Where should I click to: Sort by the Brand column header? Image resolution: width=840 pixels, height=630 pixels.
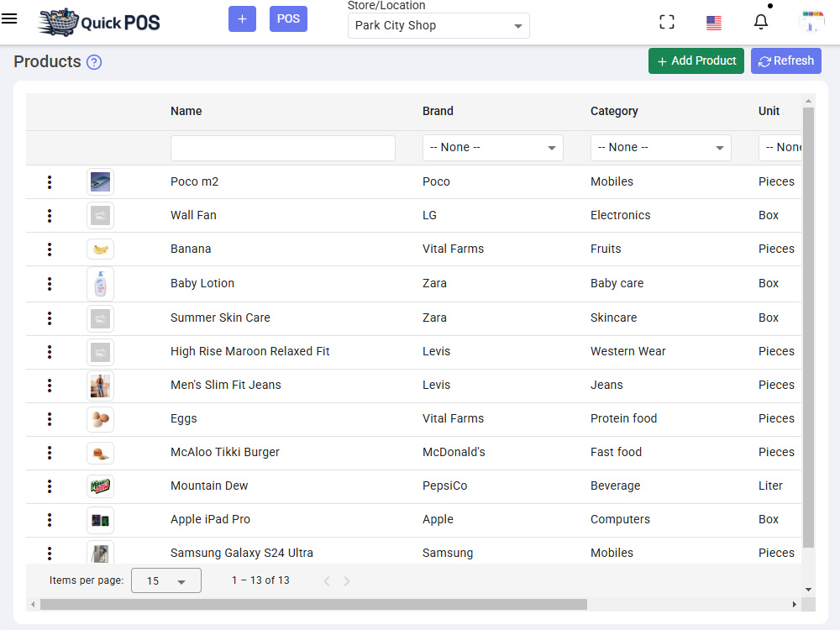(438, 111)
